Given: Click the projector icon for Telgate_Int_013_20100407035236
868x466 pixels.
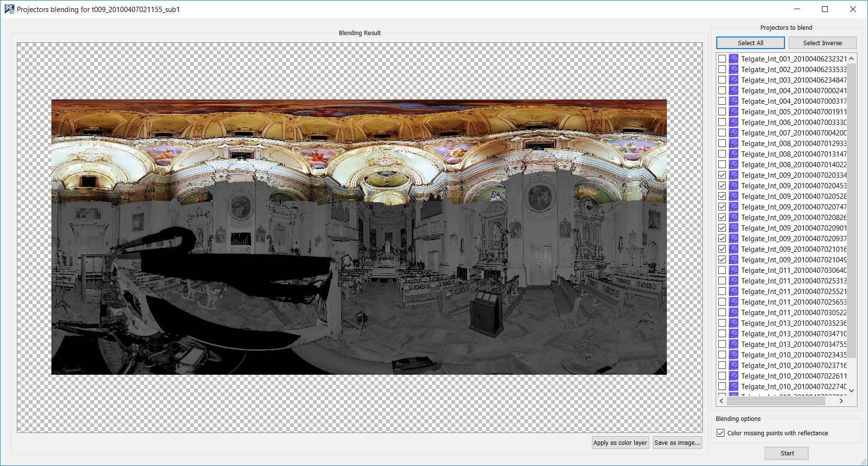Looking at the screenshot, I should [734, 323].
